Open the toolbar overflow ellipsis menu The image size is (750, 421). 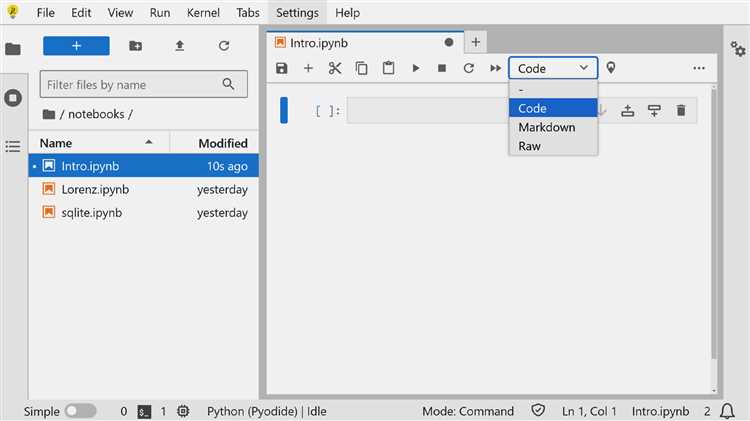[x=699, y=68]
